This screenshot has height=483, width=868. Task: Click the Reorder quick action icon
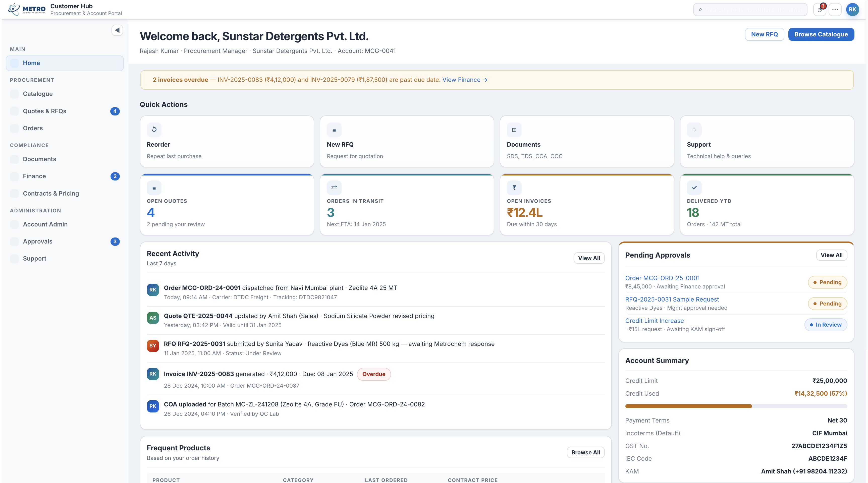point(154,129)
